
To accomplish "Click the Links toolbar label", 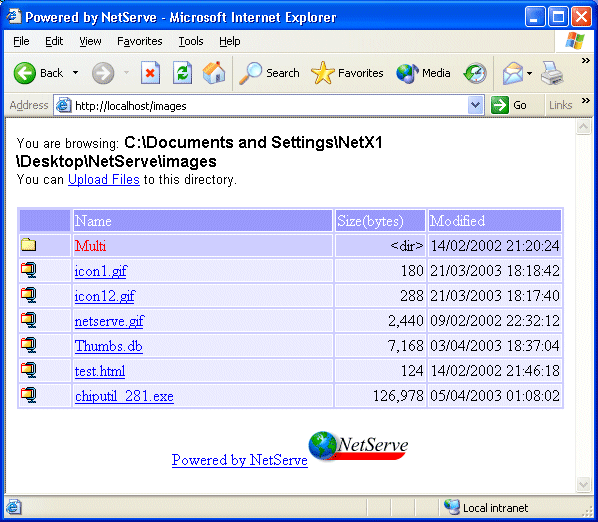I will tap(560, 105).
